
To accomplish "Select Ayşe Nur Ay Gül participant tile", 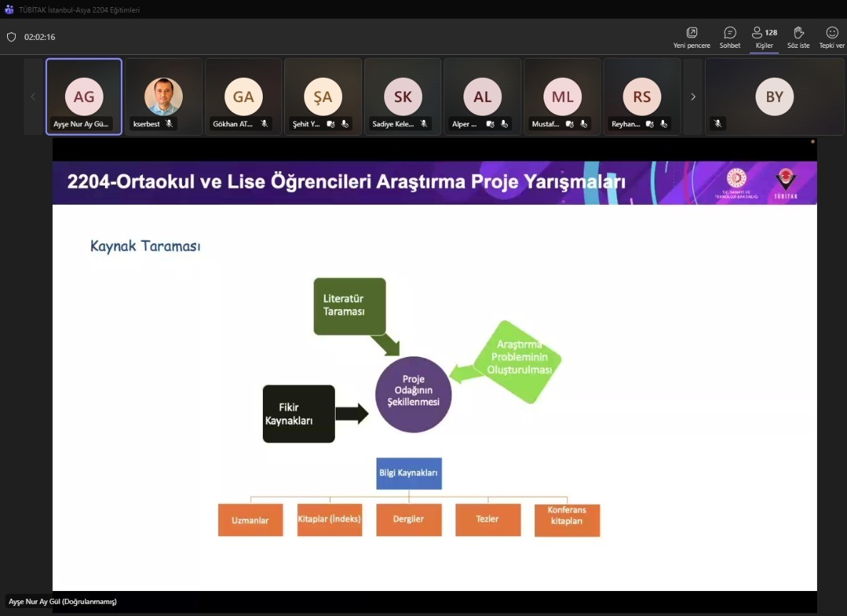I will [x=84, y=96].
